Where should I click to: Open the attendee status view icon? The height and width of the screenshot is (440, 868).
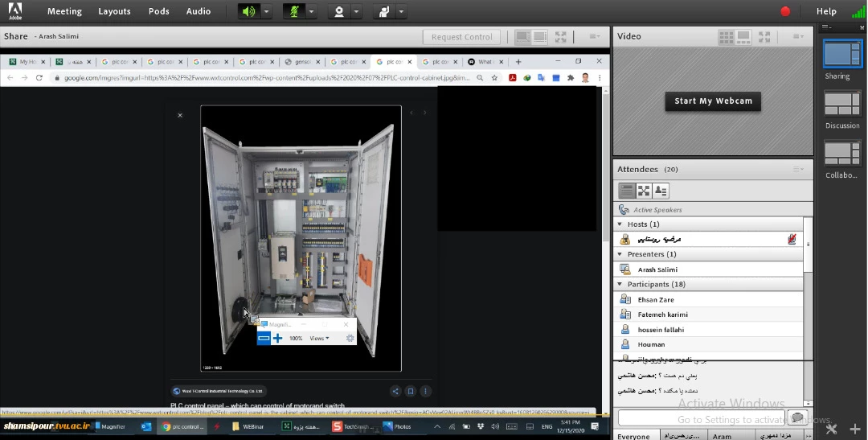(x=661, y=191)
